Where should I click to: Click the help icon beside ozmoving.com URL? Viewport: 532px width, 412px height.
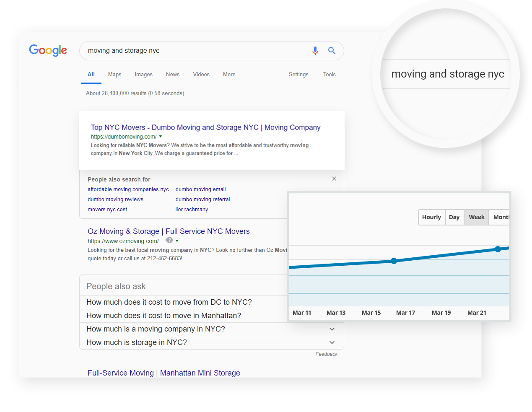169,240
